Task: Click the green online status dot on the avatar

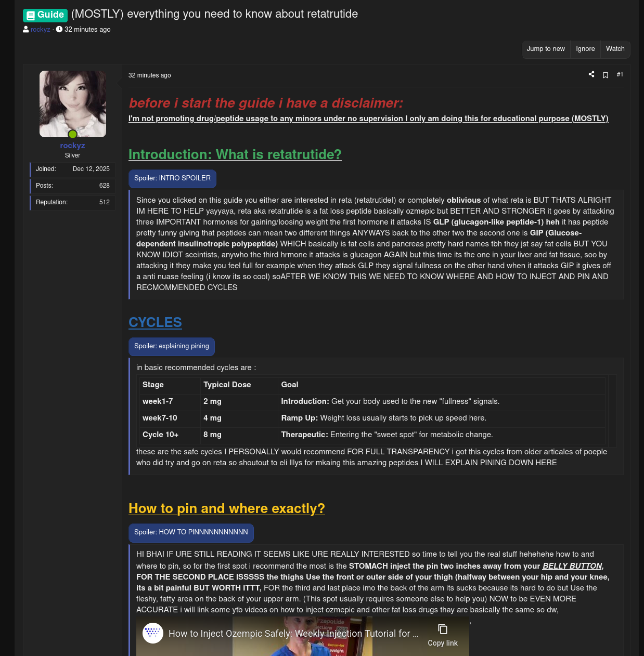Action: pyautogui.click(x=72, y=135)
